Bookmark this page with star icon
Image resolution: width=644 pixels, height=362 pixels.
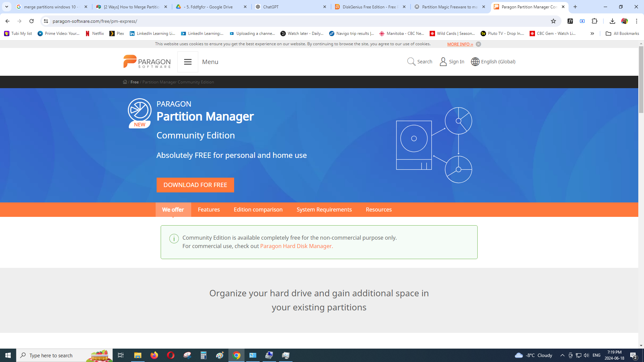click(553, 21)
